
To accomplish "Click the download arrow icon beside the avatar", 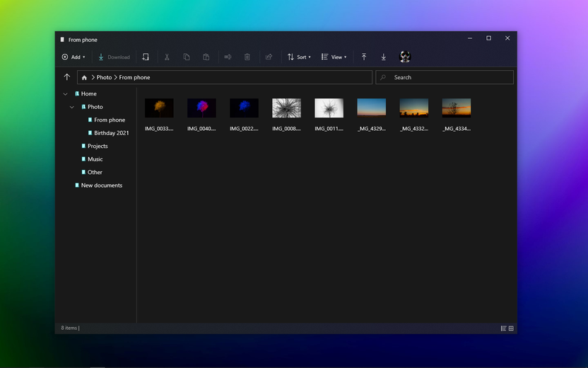I will point(383,57).
